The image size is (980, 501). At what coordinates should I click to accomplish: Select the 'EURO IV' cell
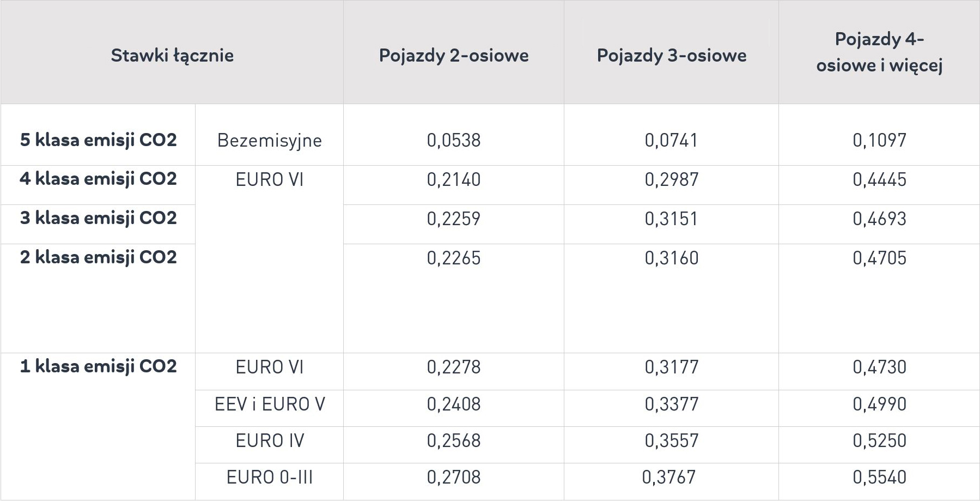coord(270,441)
